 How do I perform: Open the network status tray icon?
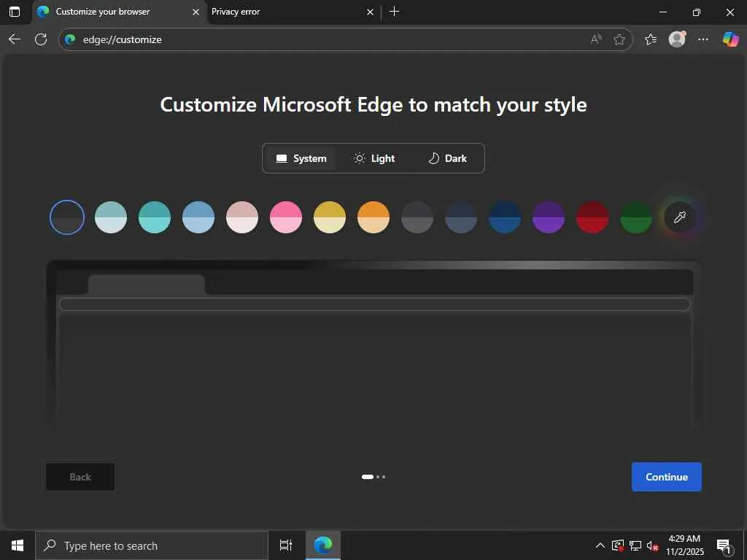pos(635,545)
